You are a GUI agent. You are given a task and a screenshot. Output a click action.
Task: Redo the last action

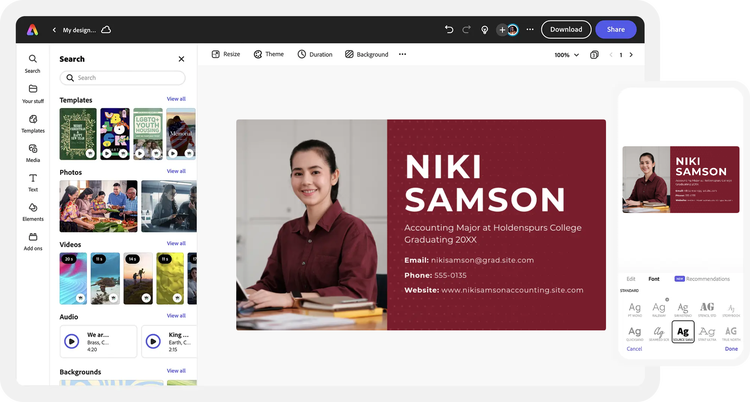(466, 30)
